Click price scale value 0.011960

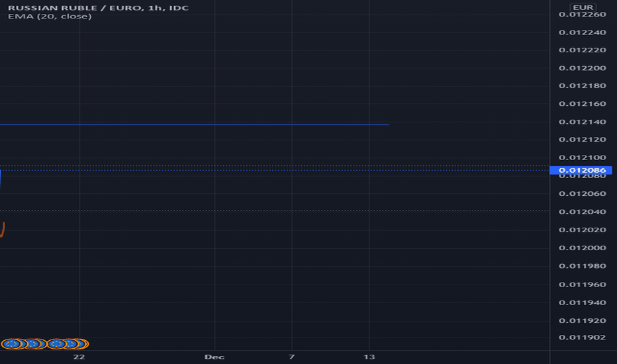click(x=583, y=285)
